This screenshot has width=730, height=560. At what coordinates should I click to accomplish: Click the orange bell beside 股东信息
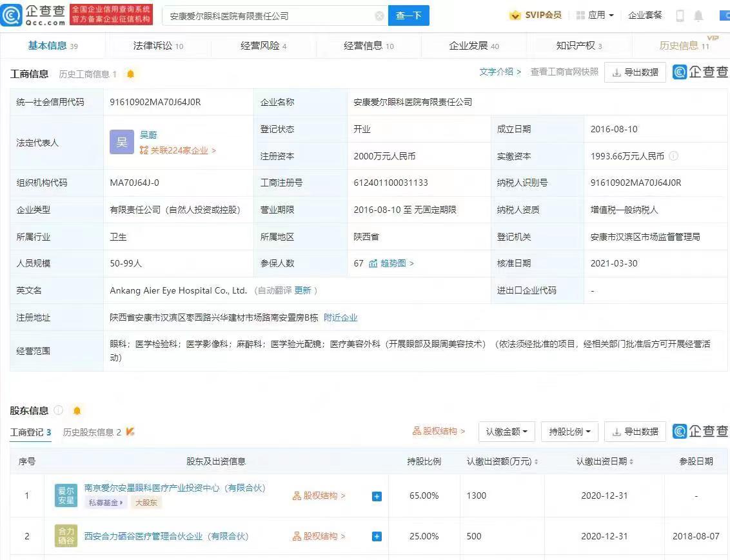point(77,410)
